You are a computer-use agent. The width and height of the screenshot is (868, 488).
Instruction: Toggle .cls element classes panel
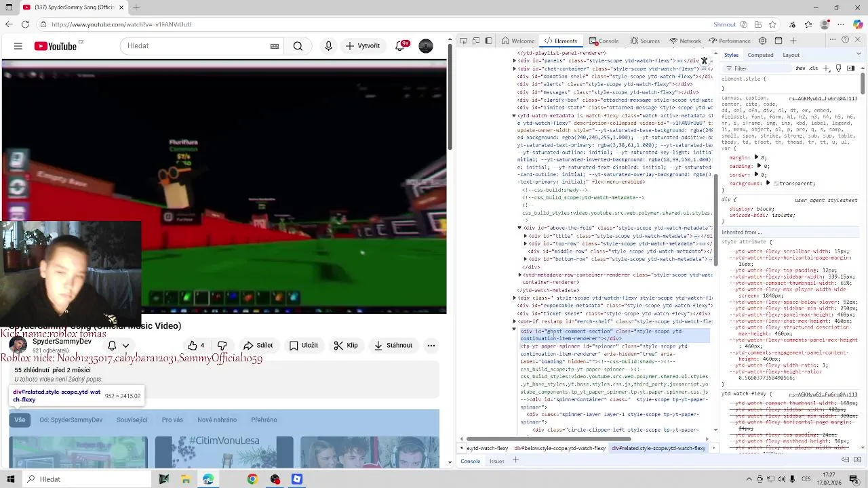point(814,68)
